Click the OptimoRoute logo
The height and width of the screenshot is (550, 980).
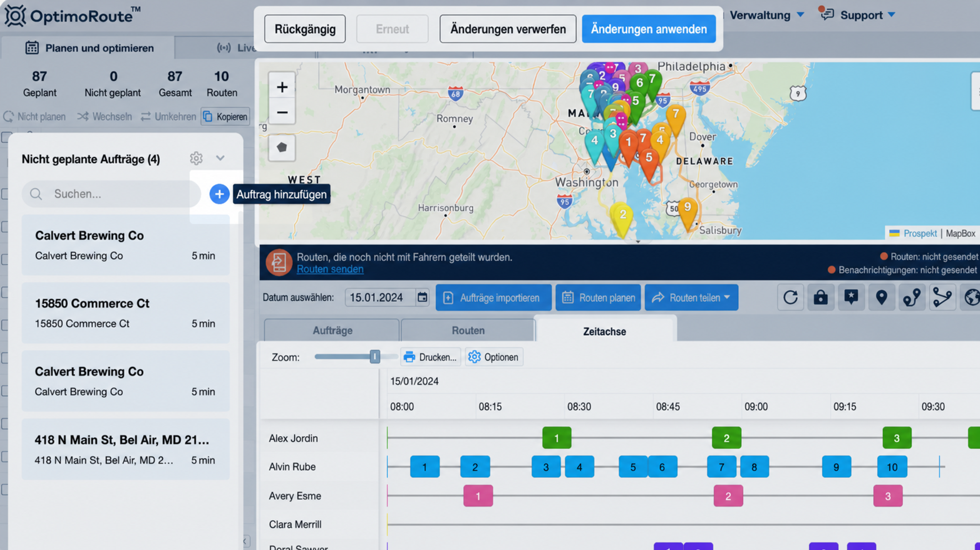click(x=72, y=16)
